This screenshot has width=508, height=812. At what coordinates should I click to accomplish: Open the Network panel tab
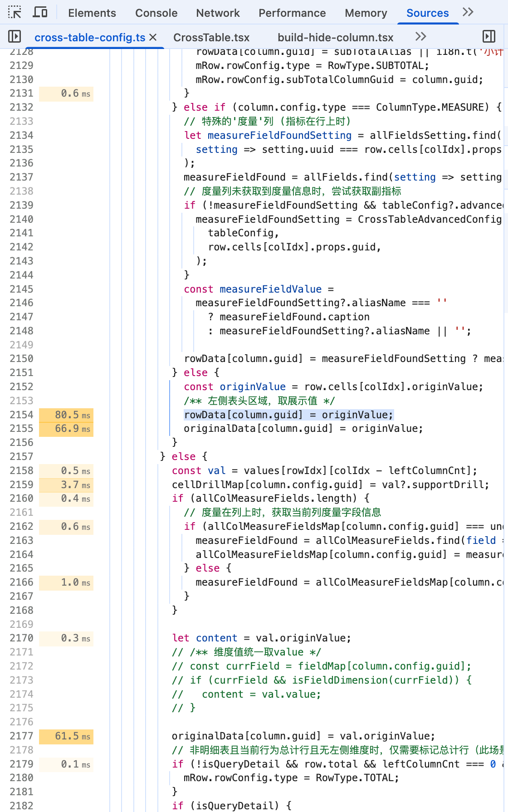pyautogui.click(x=218, y=13)
